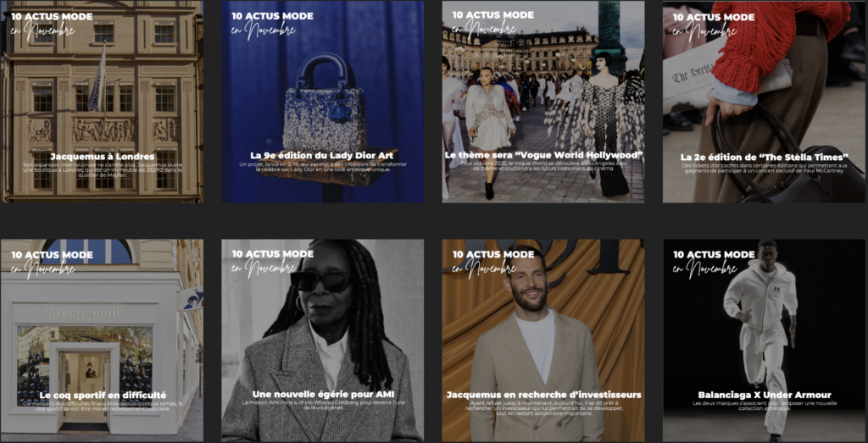868x443 pixels.
Task: Click 'La 9e édition du Lady Dior Art' title
Action: (321, 155)
